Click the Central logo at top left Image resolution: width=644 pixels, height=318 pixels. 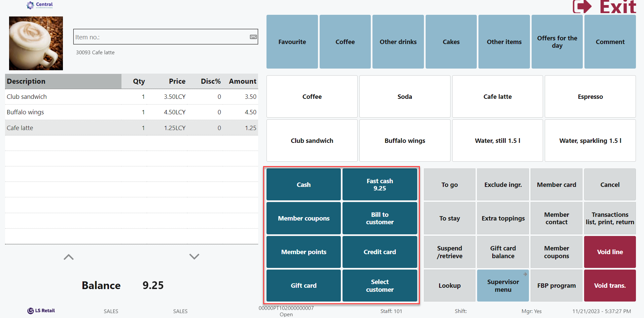coord(40,5)
